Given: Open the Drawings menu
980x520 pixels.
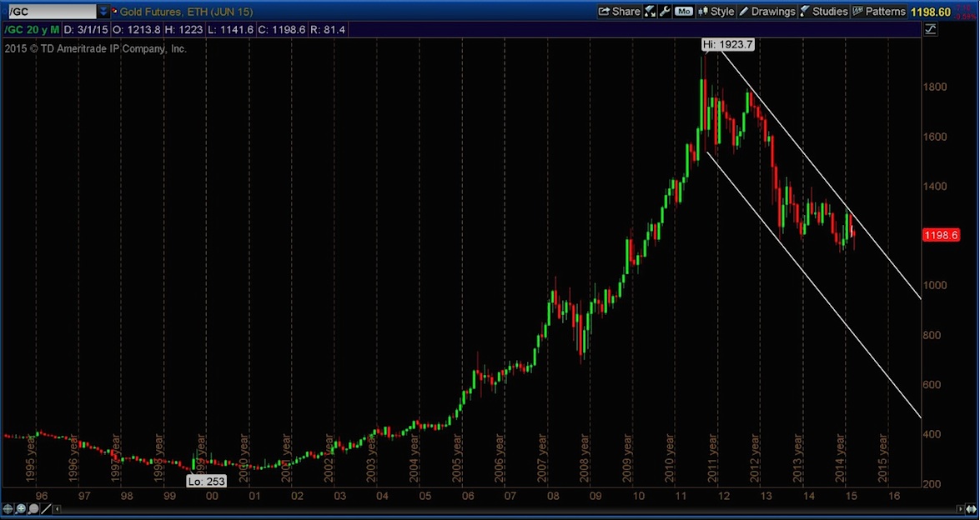Looking at the screenshot, I should click(x=766, y=11).
